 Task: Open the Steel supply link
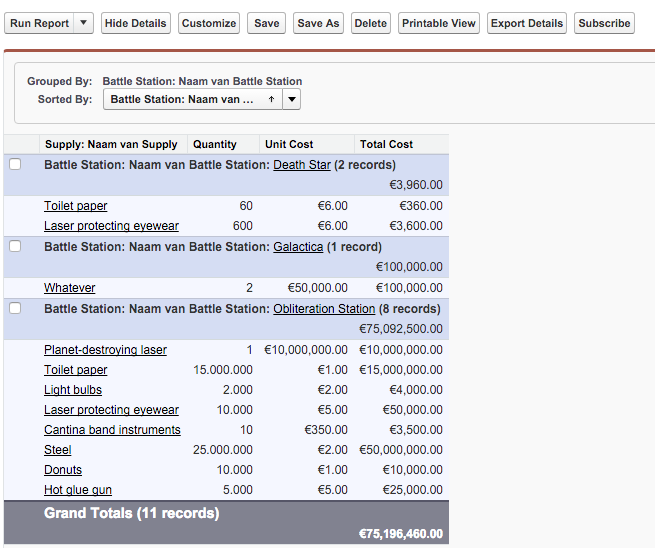pos(58,450)
